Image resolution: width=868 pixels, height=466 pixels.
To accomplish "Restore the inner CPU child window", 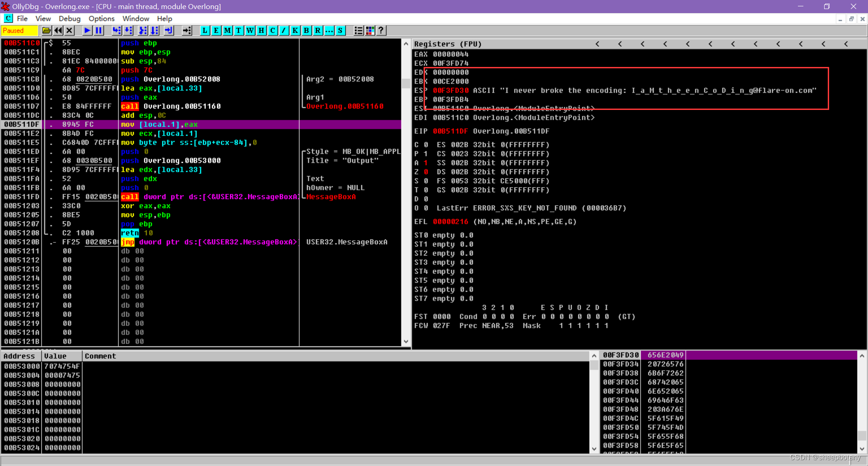I will pos(851,19).
